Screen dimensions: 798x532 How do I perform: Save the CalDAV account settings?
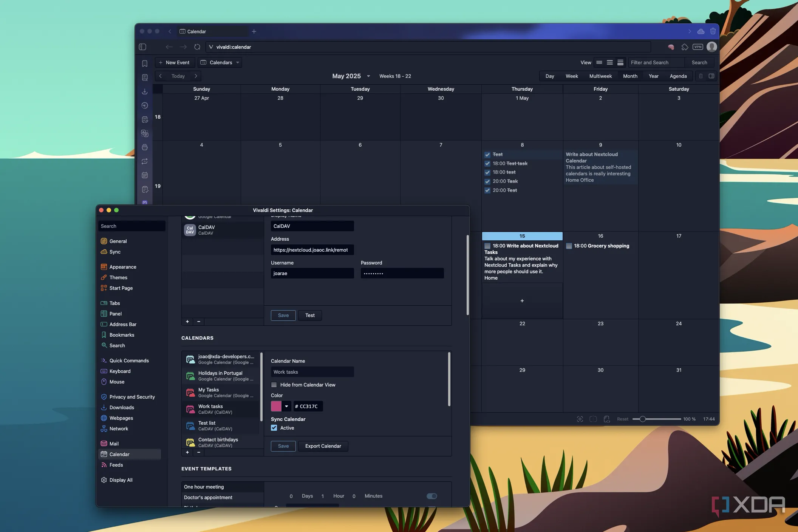pyautogui.click(x=283, y=315)
